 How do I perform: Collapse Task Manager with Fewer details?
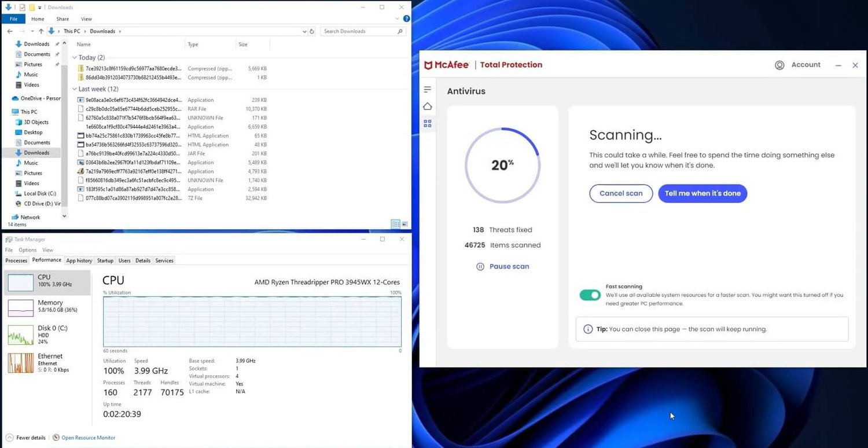click(x=26, y=438)
